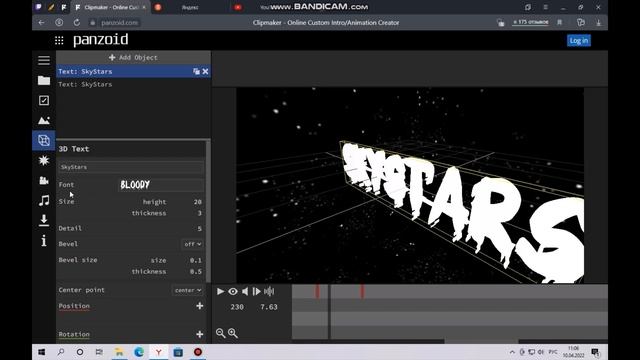Open Microsoft Edge from taskbar
The width and height of the screenshot is (640, 360).
point(139,352)
